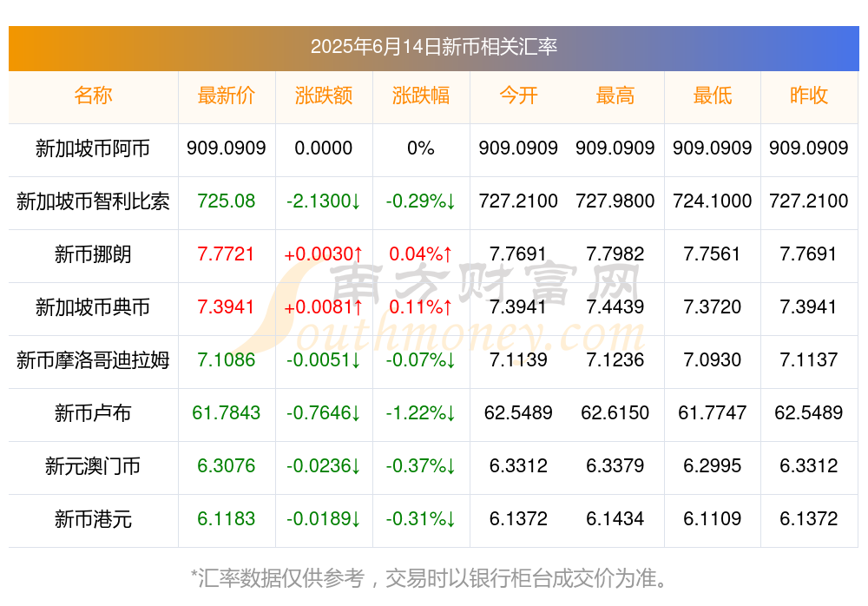The height and width of the screenshot is (606, 868).
Task: Select the '今开' column header
Action: tap(518, 96)
